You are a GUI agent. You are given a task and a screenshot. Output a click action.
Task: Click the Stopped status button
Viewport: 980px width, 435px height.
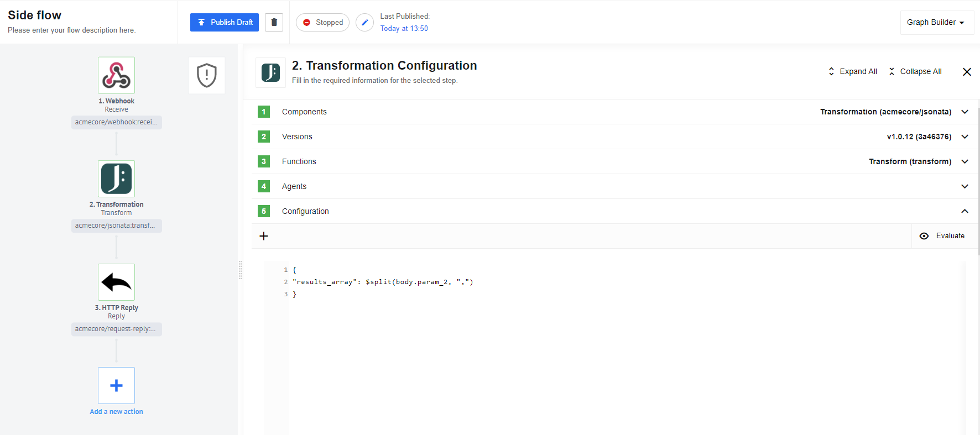[322, 22]
